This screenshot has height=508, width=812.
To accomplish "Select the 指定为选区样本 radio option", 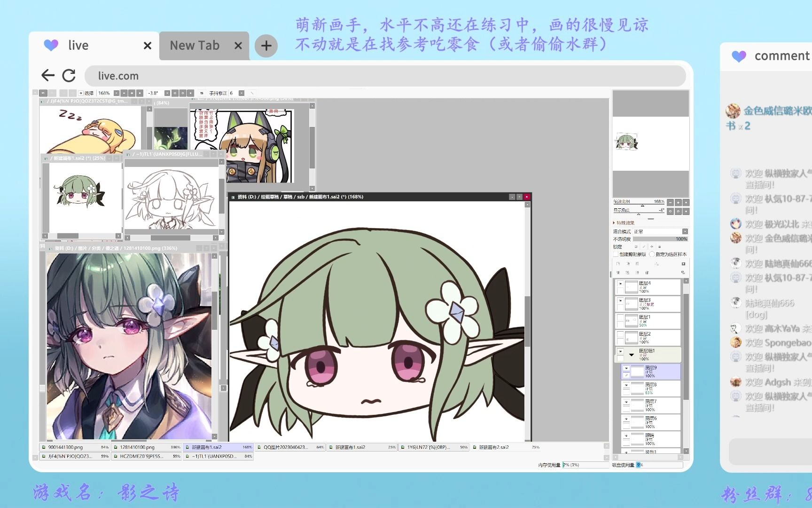I will [x=652, y=254].
